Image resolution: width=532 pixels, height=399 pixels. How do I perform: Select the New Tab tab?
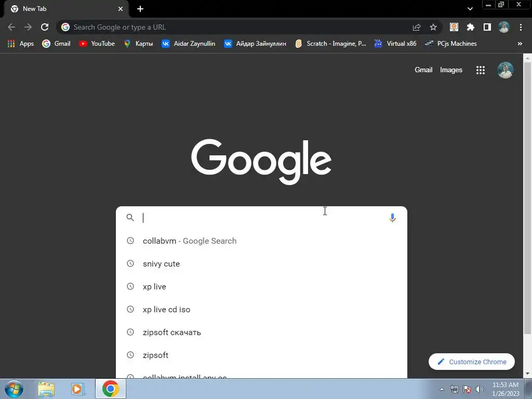tap(66, 9)
